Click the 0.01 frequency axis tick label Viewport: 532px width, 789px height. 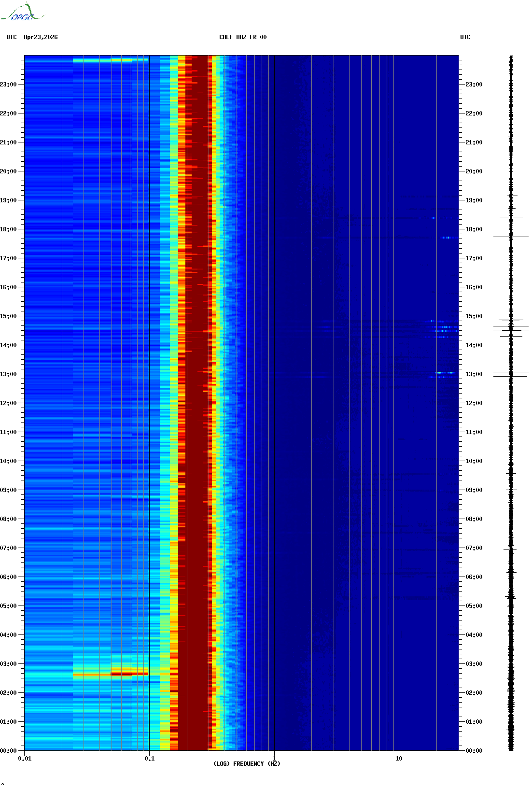(x=25, y=759)
